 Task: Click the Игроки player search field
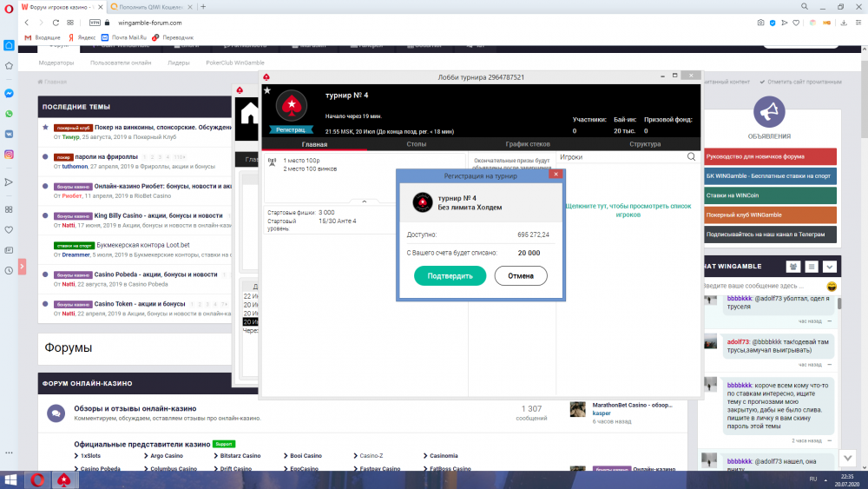621,157
